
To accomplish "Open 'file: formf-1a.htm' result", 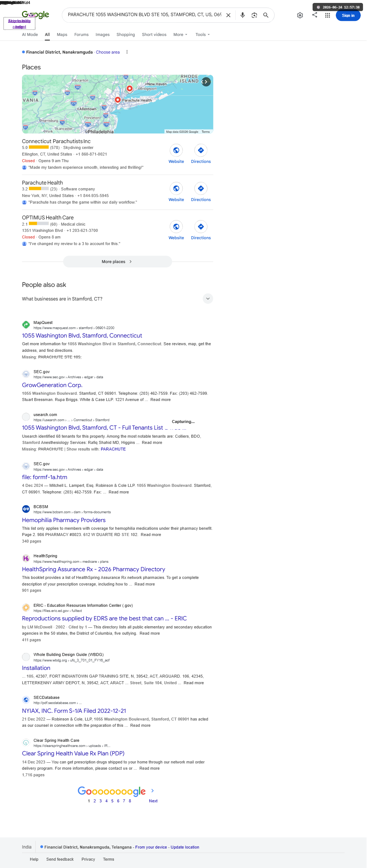I will coord(44,477).
